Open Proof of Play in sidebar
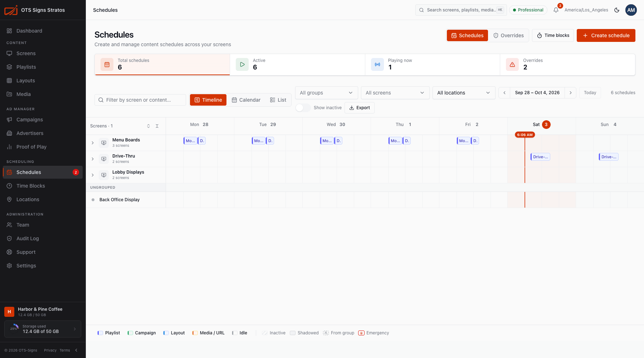 pos(43,147)
